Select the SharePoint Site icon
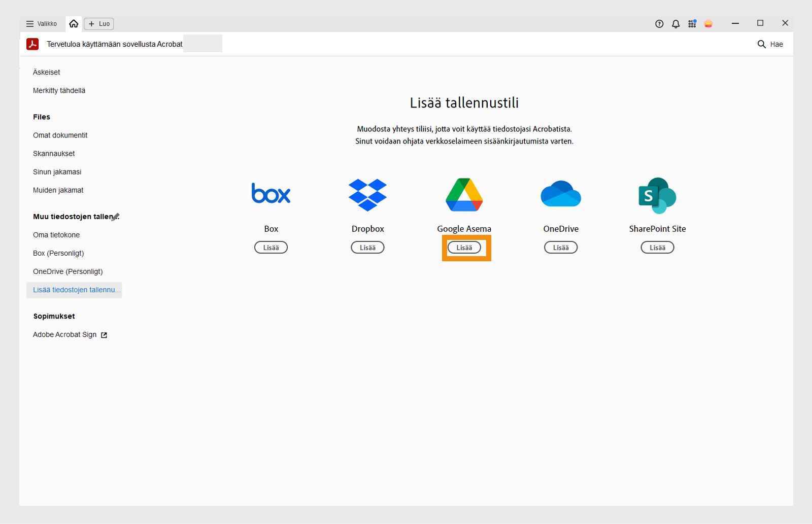The height and width of the screenshot is (524, 812). [657, 195]
